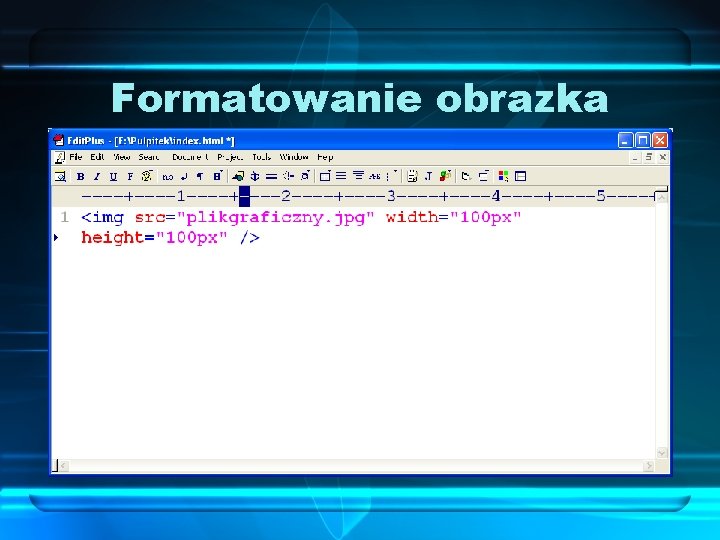Image resolution: width=720 pixels, height=540 pixels.
Task: Click the Table toolbar icon
Action: [x=325, y=176]
